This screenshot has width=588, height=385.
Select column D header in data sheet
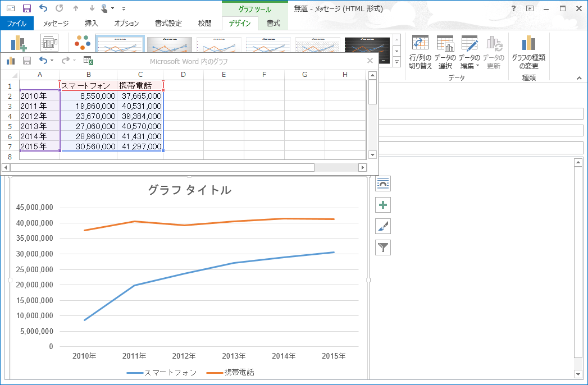184,75
